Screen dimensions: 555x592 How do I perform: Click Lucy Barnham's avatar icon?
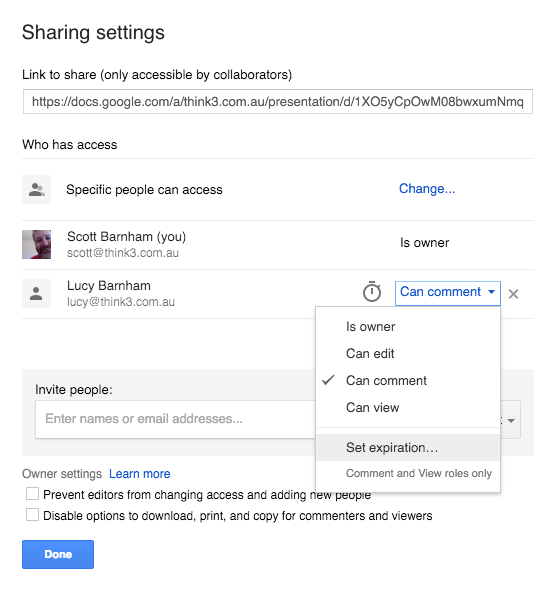[37, 293]
